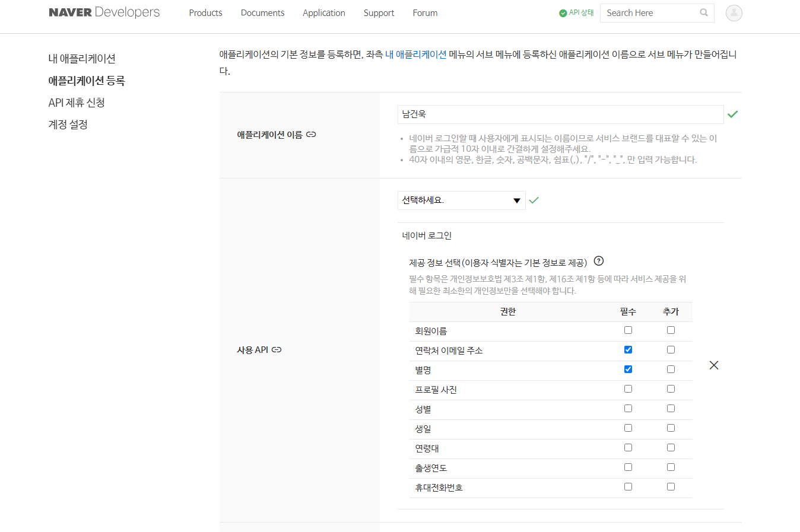Check 필수 box for 휴대전화번호
The height and width of the screenshot is (532, 800).
pos(628,487)
